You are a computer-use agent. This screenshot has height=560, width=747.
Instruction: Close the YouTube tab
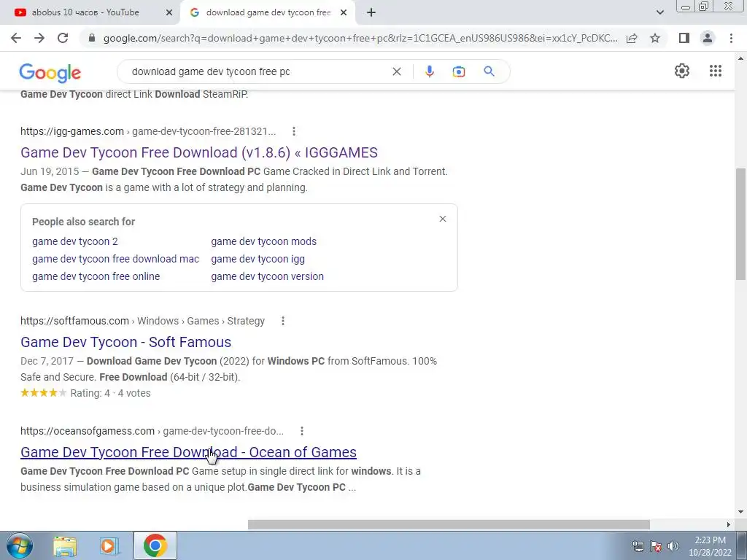[x=169, y=12]
